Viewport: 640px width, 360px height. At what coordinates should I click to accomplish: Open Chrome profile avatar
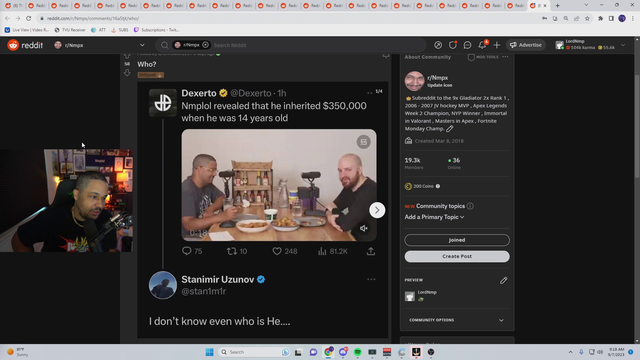click(622, 18)
